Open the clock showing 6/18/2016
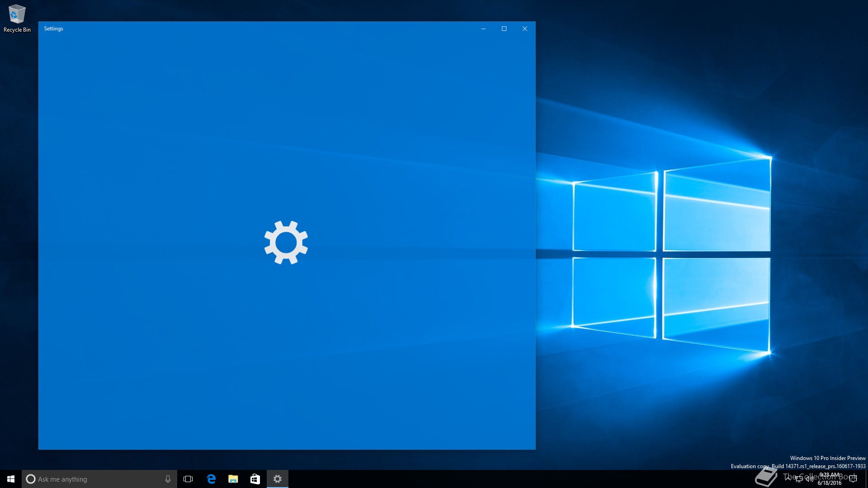This screenshot has height=488, width=868. (x=830, y=479)
